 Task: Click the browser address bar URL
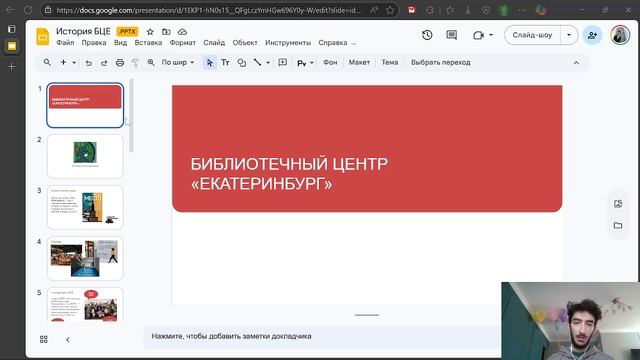[209, 10]
